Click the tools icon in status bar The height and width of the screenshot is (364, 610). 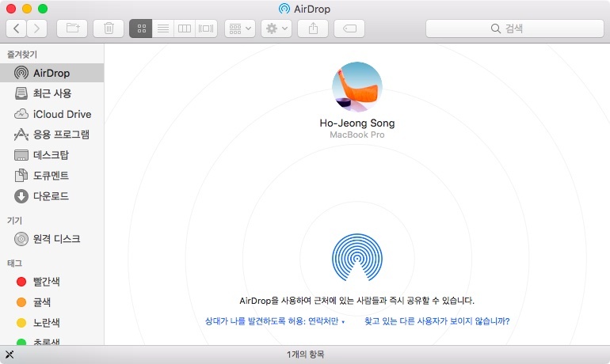(x=10, y=355)
